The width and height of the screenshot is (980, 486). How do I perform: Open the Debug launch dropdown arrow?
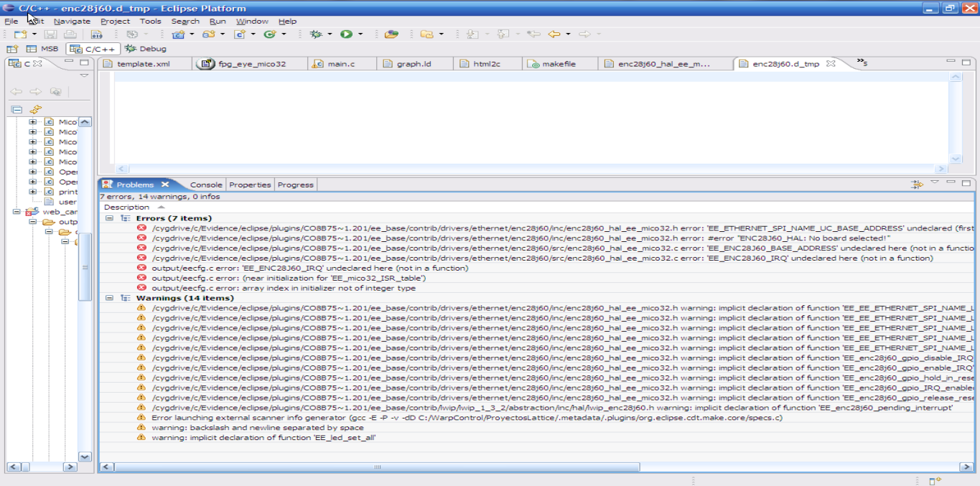click(x=330, y=34)
